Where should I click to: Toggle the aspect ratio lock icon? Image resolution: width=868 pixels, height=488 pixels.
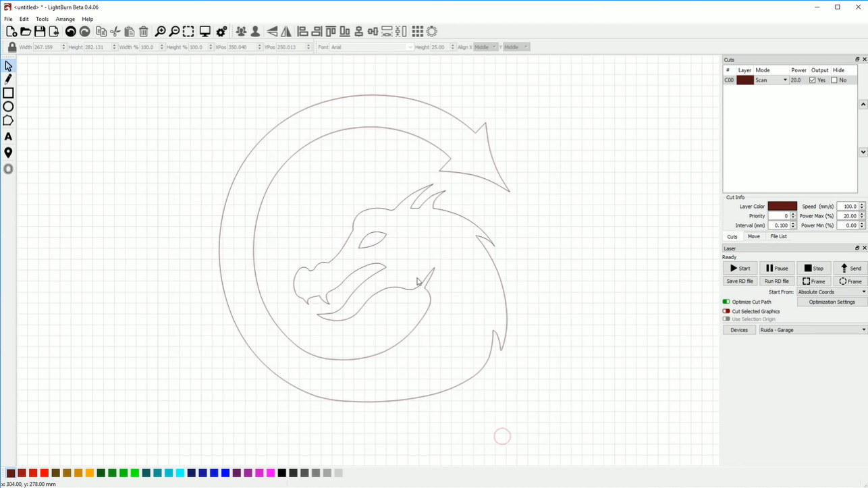(11, 47)
